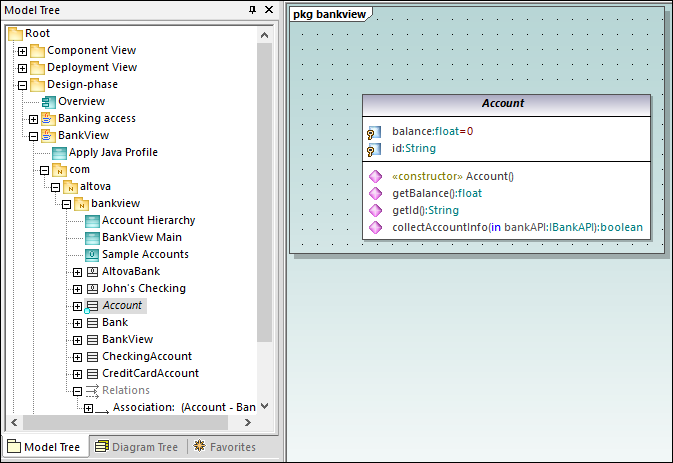The image size is (673, 463).
Task: Click the pin icon of Model Tree panel
Action: point(252,9)
